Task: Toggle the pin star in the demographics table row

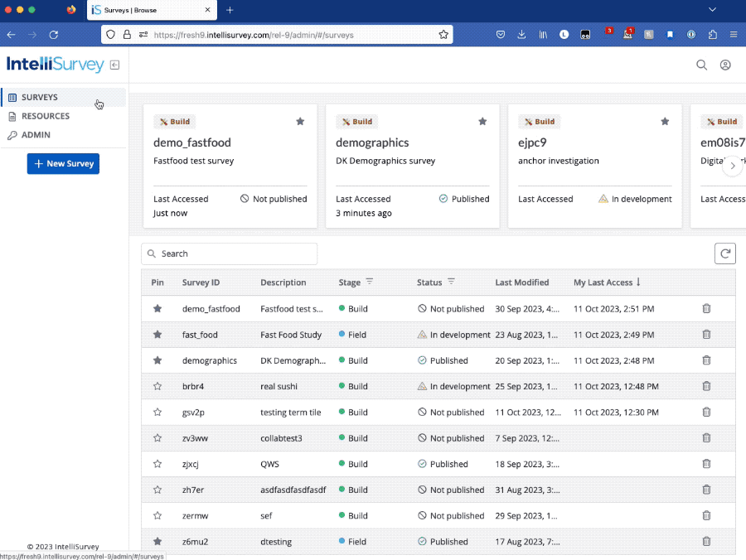Action: [x=157, y=360]
